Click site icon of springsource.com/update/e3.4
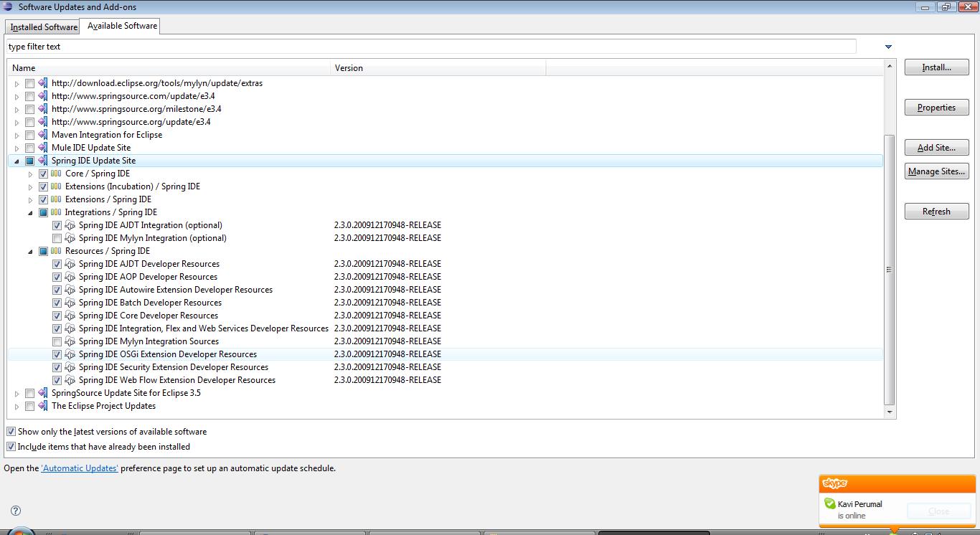 pyautogui.click(x=43, y=96)
